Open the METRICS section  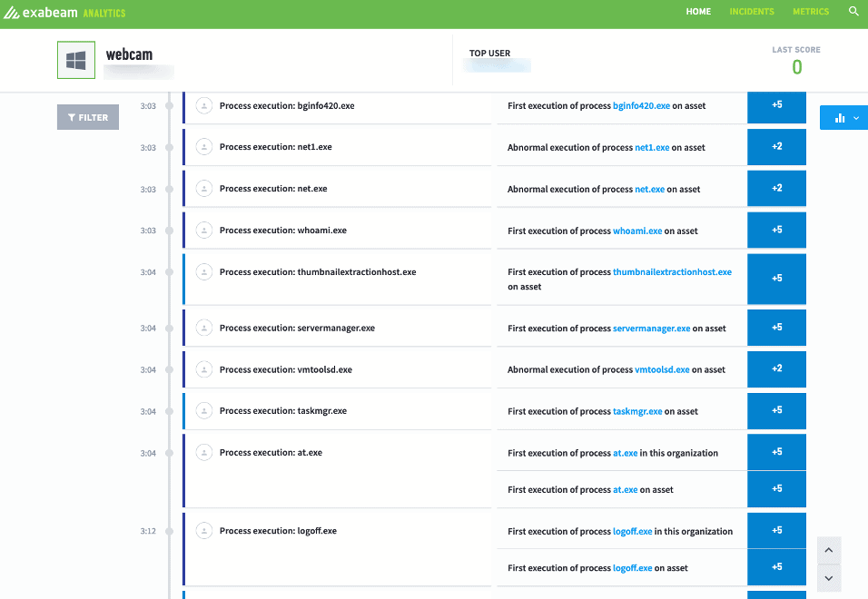[x=811, y=11]
